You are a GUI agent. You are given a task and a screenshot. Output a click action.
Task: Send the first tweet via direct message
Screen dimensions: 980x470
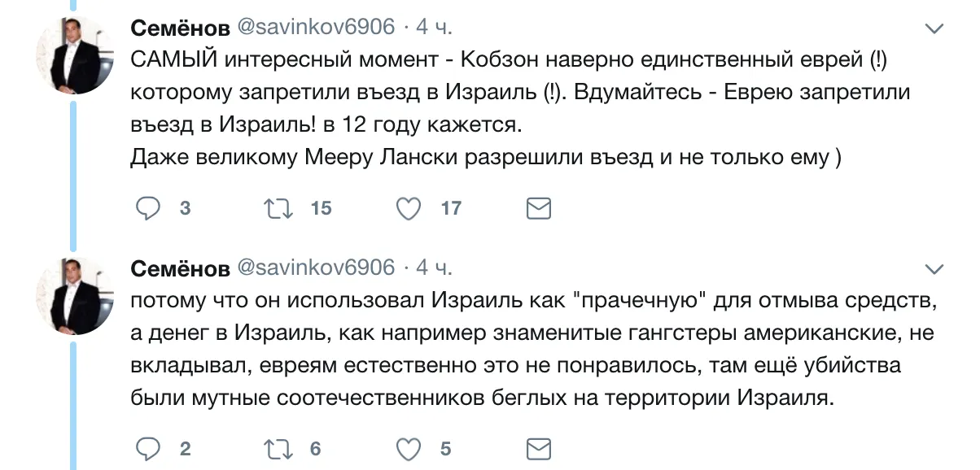point(538,209)
